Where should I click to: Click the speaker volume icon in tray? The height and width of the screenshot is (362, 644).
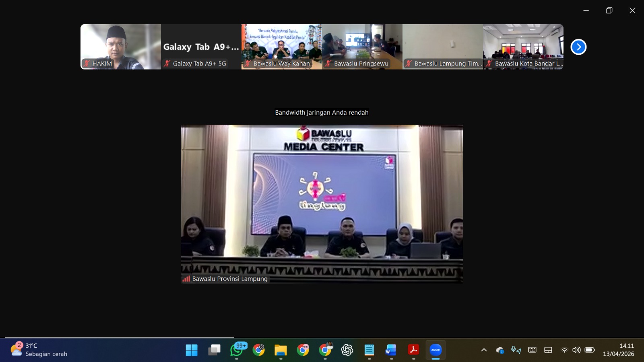tap(576, 350)
